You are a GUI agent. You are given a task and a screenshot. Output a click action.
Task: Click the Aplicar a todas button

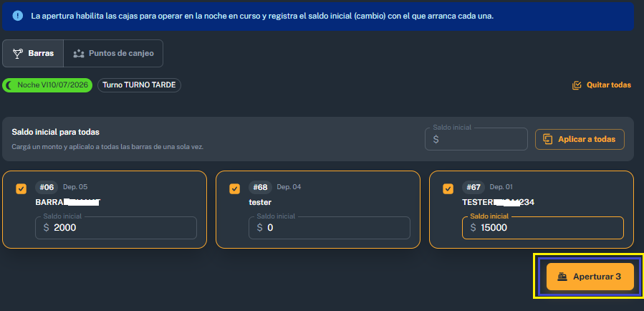580,139
